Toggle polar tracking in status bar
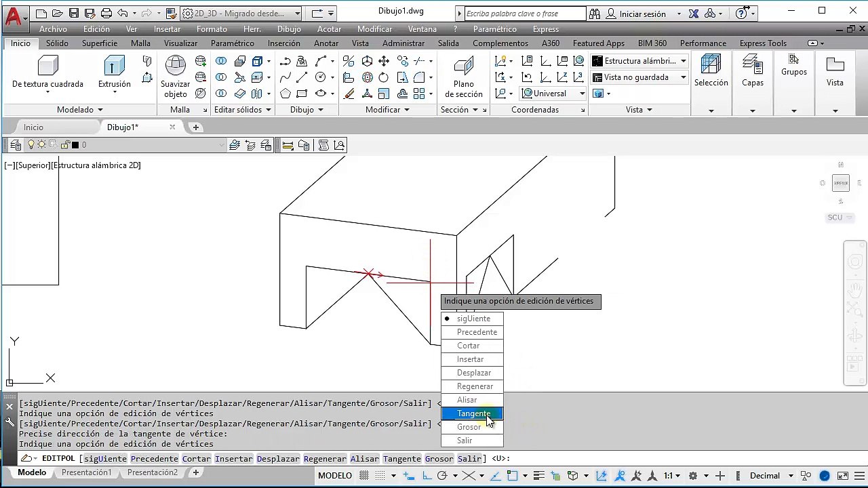This screenshot has width=868, height=488. pos(442,476)
